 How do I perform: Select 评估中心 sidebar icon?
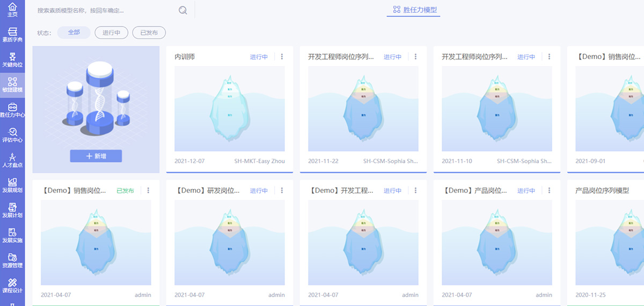pos(12,135)
